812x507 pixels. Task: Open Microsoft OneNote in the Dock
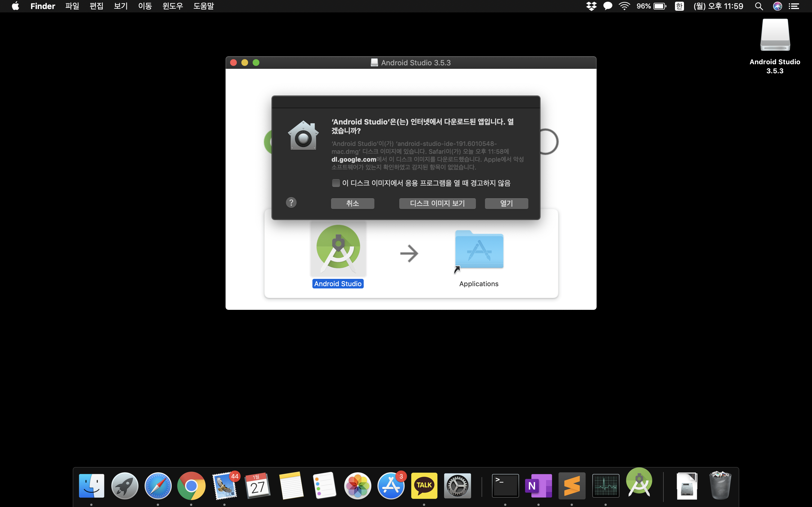(x=538, y=486)
